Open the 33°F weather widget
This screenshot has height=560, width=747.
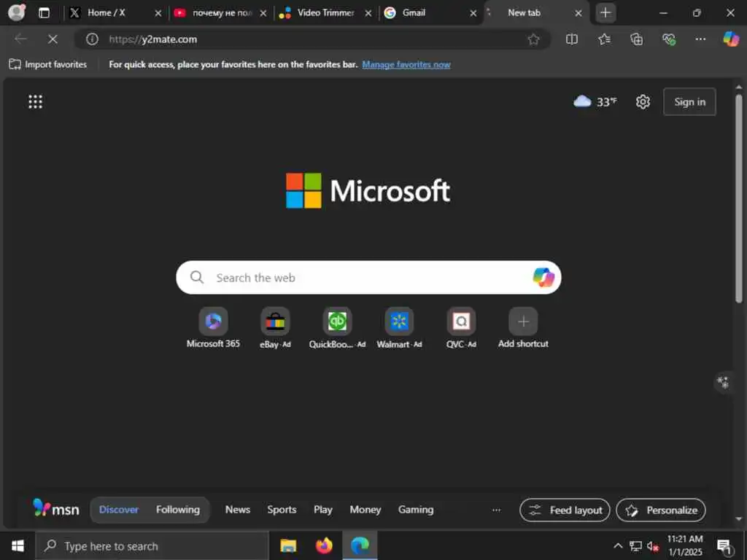pos(595,101)
